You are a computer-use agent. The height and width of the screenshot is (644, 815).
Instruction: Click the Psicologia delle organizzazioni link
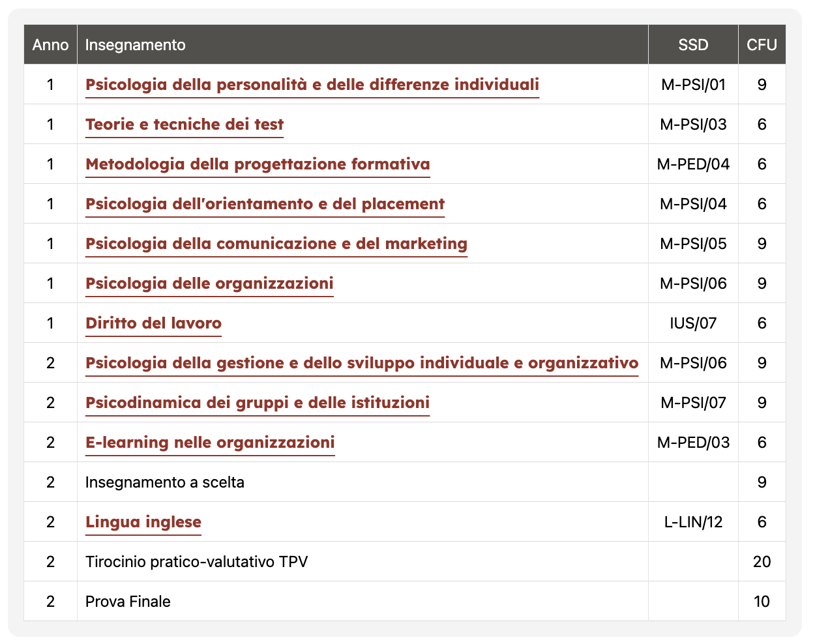(x=209, y=284)
